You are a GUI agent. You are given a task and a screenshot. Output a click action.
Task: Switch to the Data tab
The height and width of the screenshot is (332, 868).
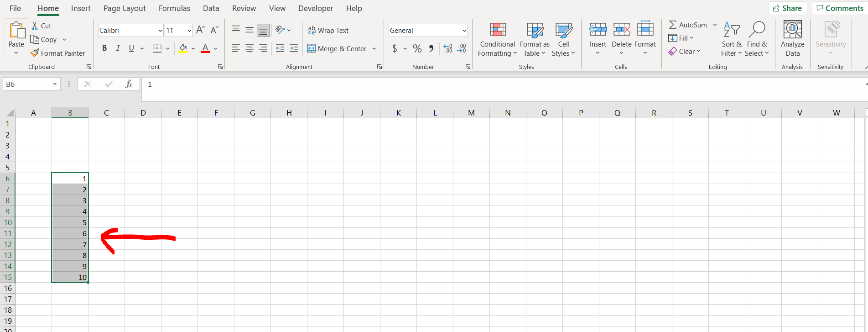(211, 8)
